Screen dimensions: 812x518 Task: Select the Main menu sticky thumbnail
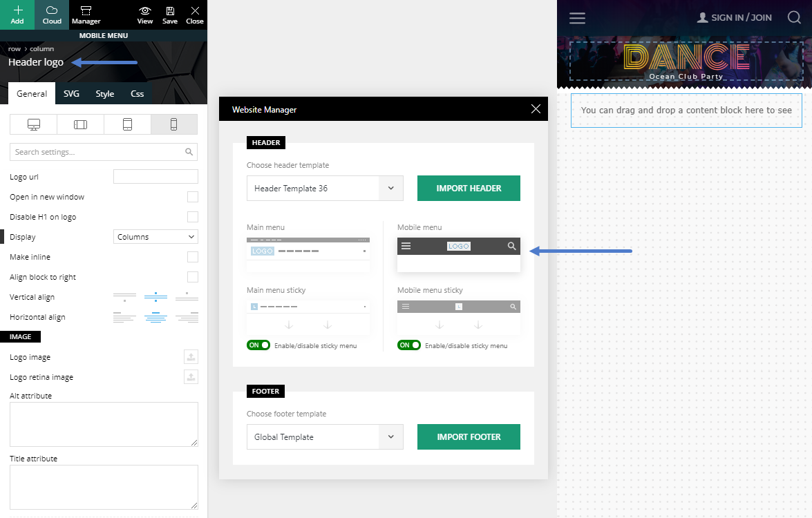point(308,317)
